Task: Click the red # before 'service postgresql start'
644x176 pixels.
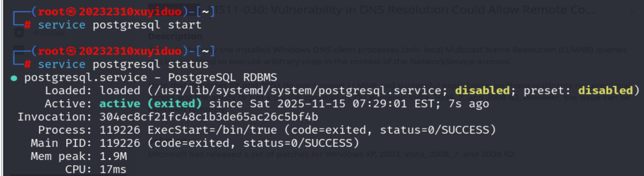Action: 27,25
